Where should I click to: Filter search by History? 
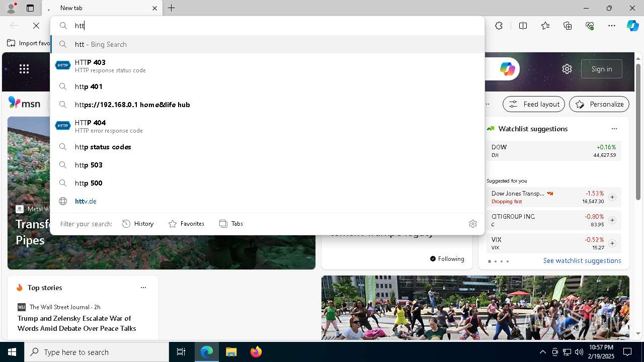138,224
